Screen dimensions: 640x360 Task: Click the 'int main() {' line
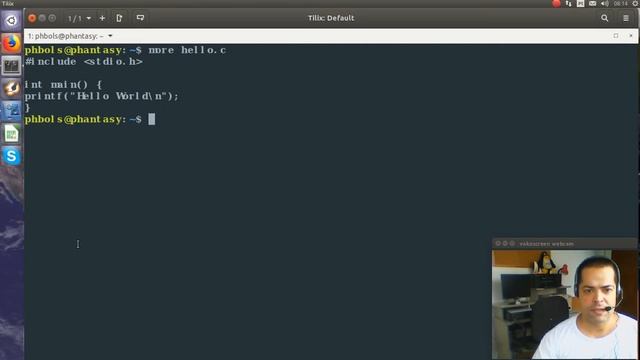point(63,85)
